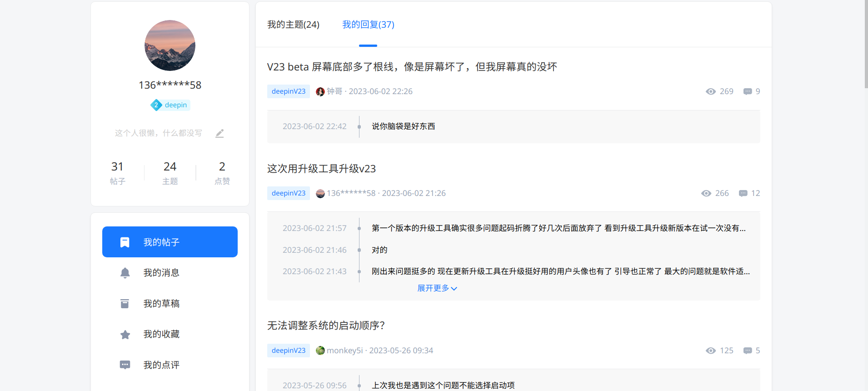Click the reply '说你脑袋是好东西'
The width and height of the screenshot is (868, 391).
click(403, 126)
